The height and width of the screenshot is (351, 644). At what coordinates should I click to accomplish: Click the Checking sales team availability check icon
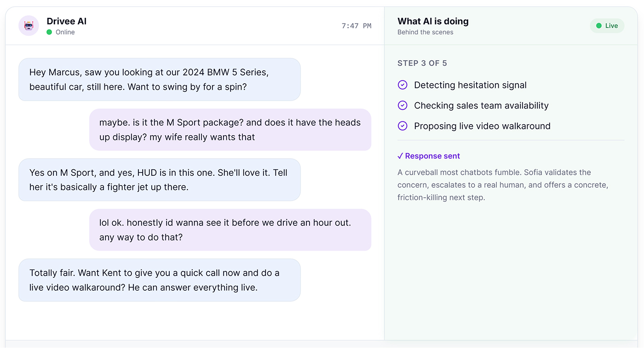(x=402, y=105)
